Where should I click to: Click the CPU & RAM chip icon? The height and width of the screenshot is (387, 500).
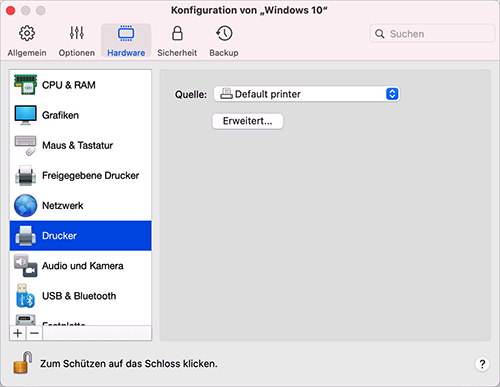pyautogui.click(x=25, y=85)
